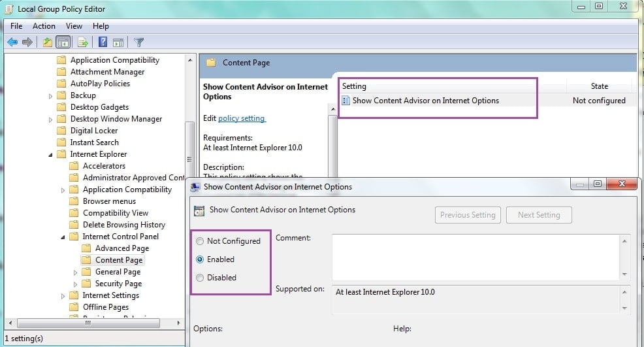
Task: Close the Show Content Advisor dialog
Action: (x=622, y=184)
